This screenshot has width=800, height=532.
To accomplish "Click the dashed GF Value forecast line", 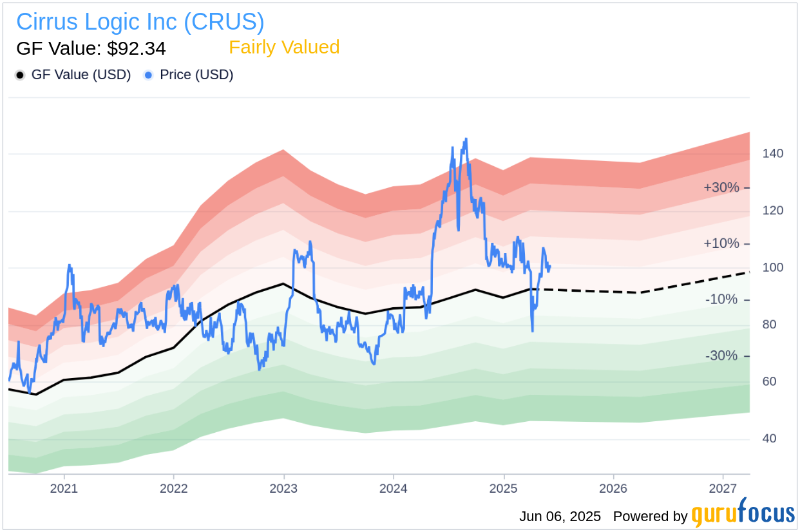I will pos(641,291).
